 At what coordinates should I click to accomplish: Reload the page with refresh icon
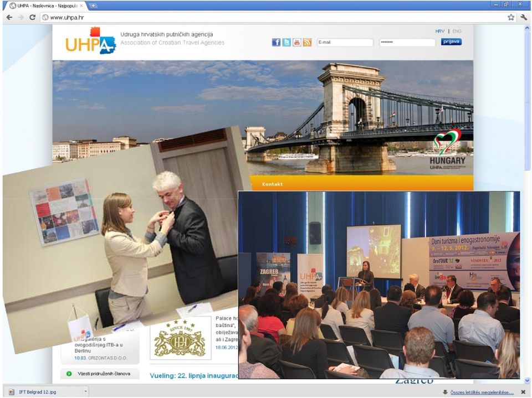[32, 17]
